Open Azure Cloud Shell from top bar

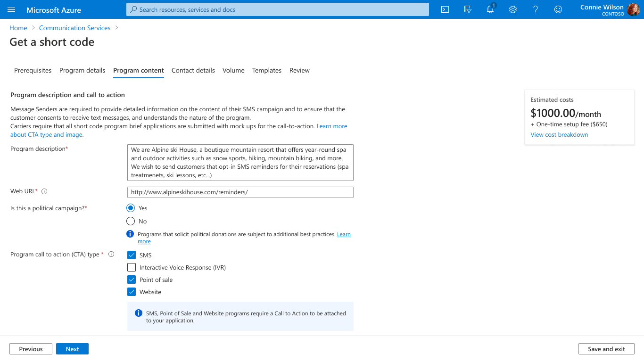(445, 9)
